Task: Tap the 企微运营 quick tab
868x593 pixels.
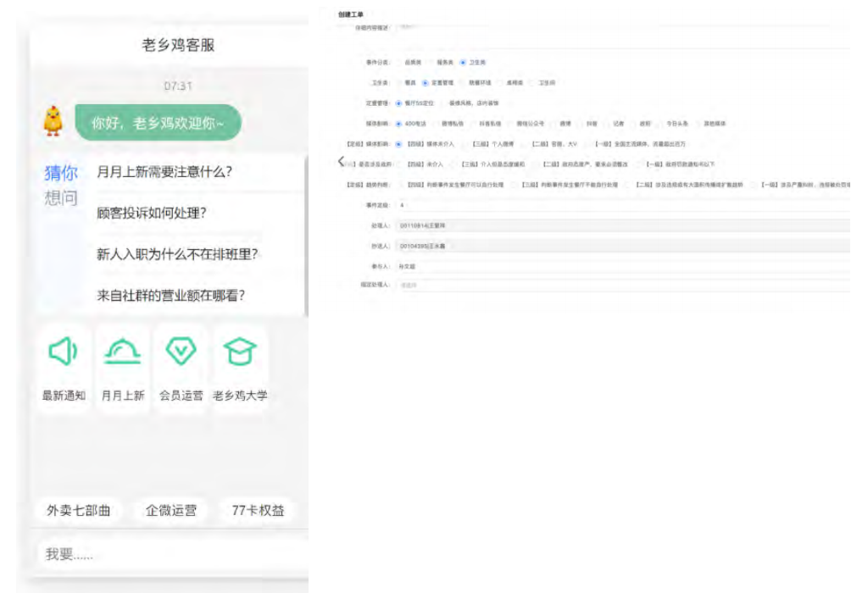Action: [x=171, y=511]
